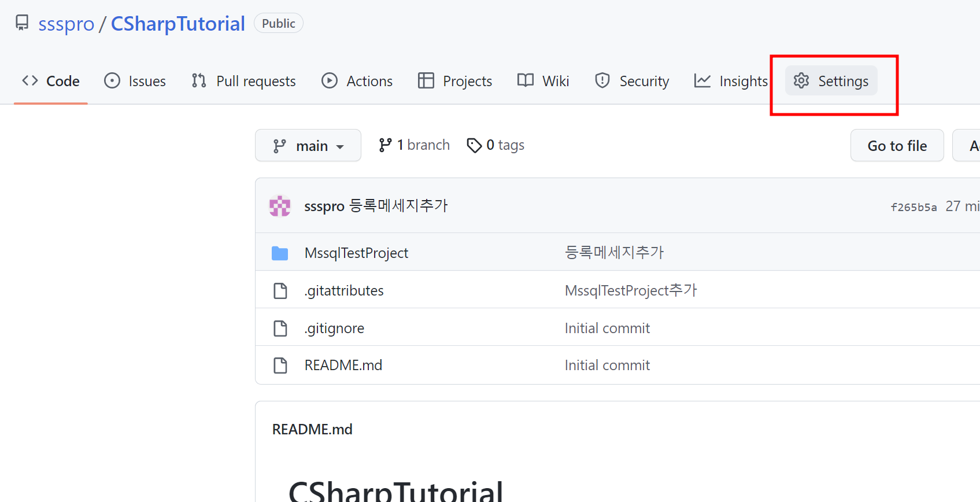Expand the main branch dropdown
Image resolution: width=980 pixels, height=502 pixels.
point(308,145)
